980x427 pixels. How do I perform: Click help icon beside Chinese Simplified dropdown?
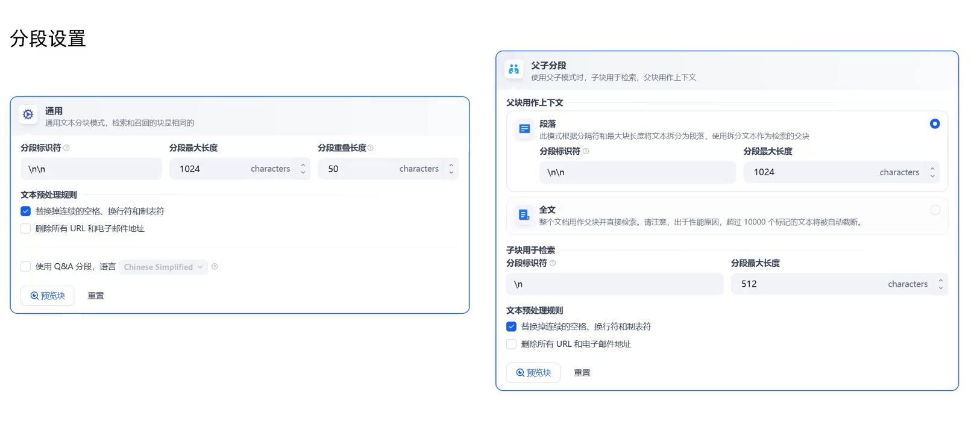215,267
